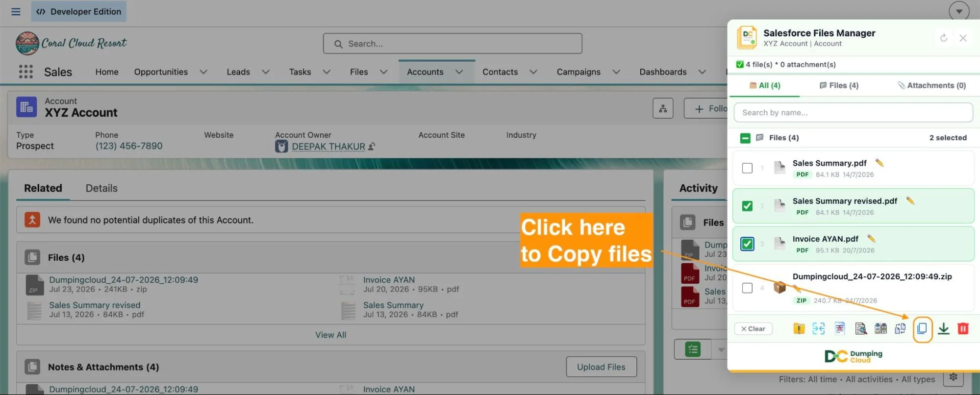Viewport: 980px width, 395px height.
Task: Click the clipboard pair icon in Files Manager toolbar
Action: tap(880, 329)
